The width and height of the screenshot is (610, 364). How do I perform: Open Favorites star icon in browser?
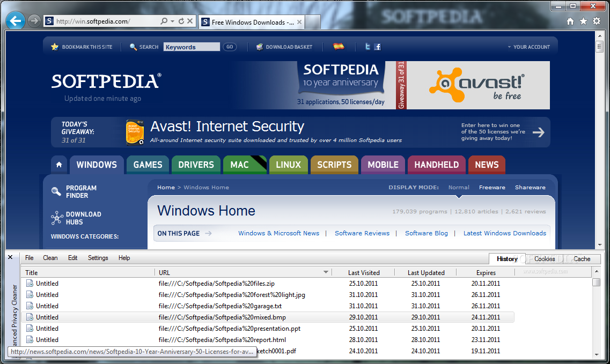pos(584,21)
